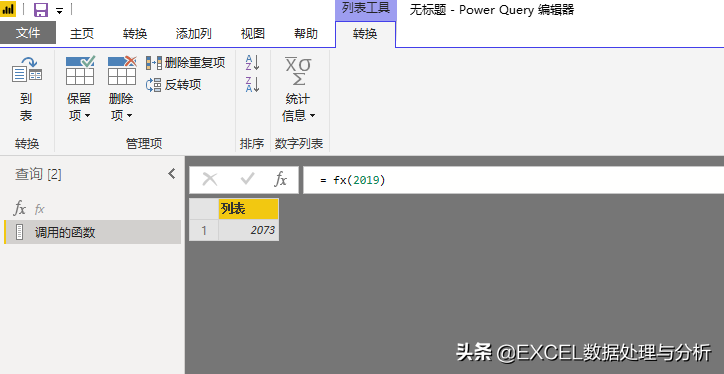Click the List Tools (列表工具) contextual header
Viewport: 724px width, 374px height.
[366, 8]
